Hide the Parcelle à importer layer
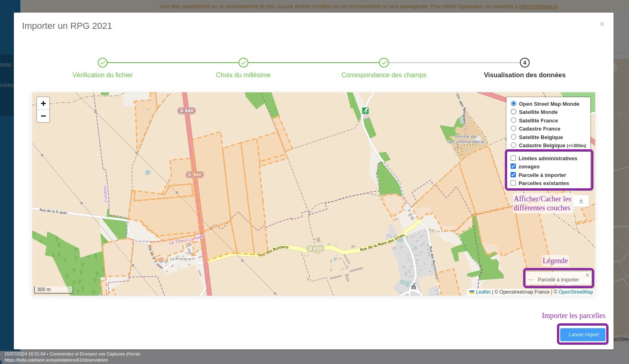Viewport: 629px width, 364px height. (513, 175)
